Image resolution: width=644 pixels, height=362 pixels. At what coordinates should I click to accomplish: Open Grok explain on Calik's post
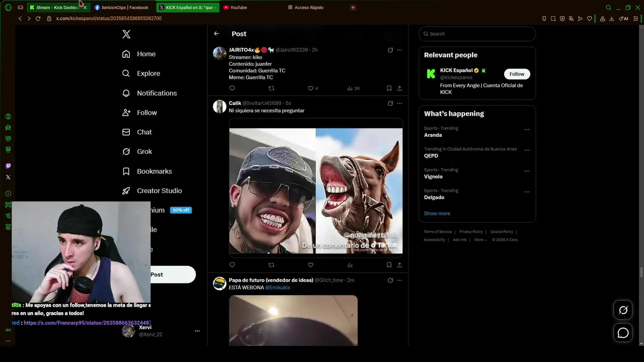(390, 103)
